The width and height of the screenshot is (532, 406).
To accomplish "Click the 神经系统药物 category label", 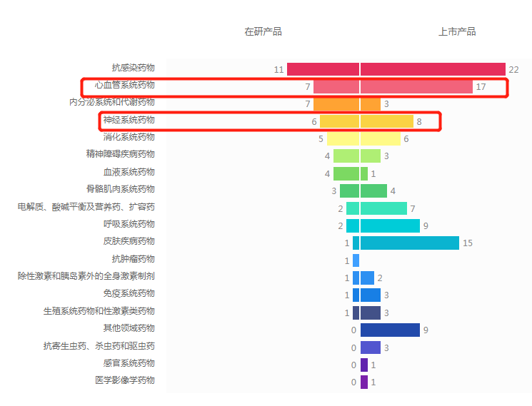I will 129,121.
